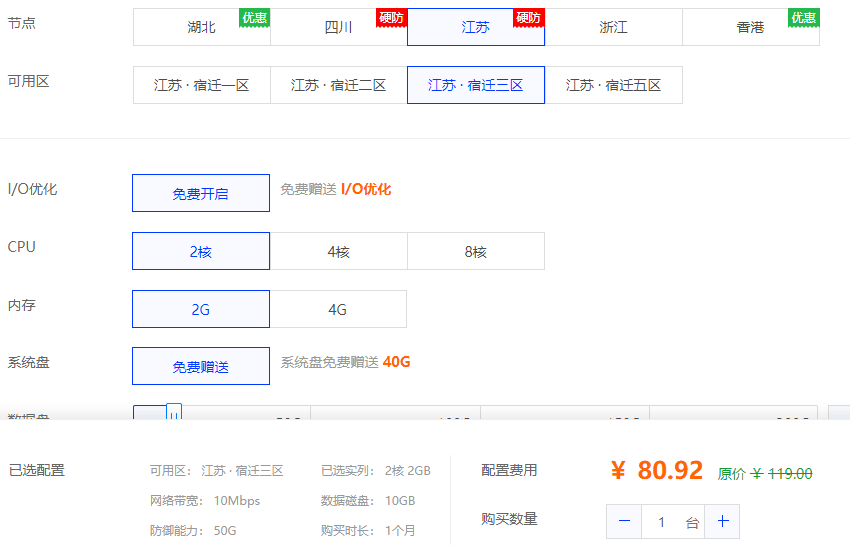Image resolution: width=850 pixels, height=550 pixels.
Task: Choose 4核 CPU option
Action: click(x=339, y=251)
